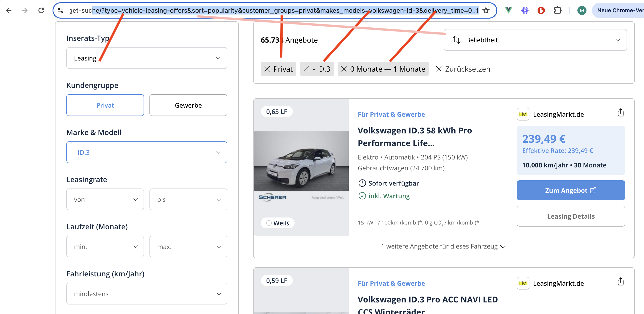This screenshot has height=314, width=644.
Task: Open Marke & Modell ID.3 dropdown
Action: [x=147, y=152]
